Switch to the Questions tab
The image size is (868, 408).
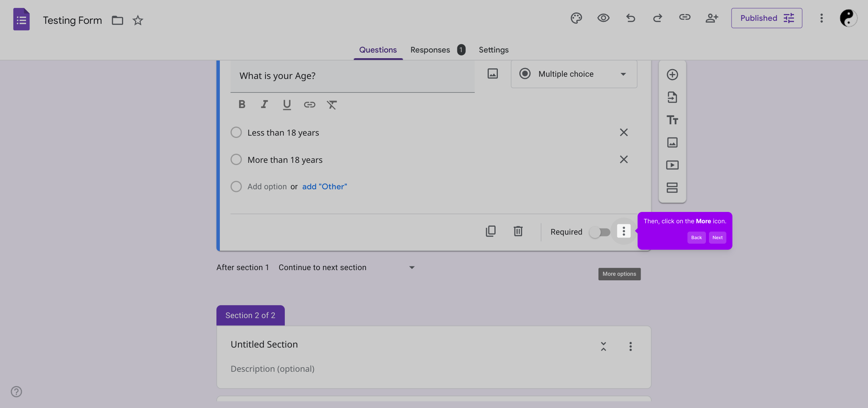pos(378,50)
